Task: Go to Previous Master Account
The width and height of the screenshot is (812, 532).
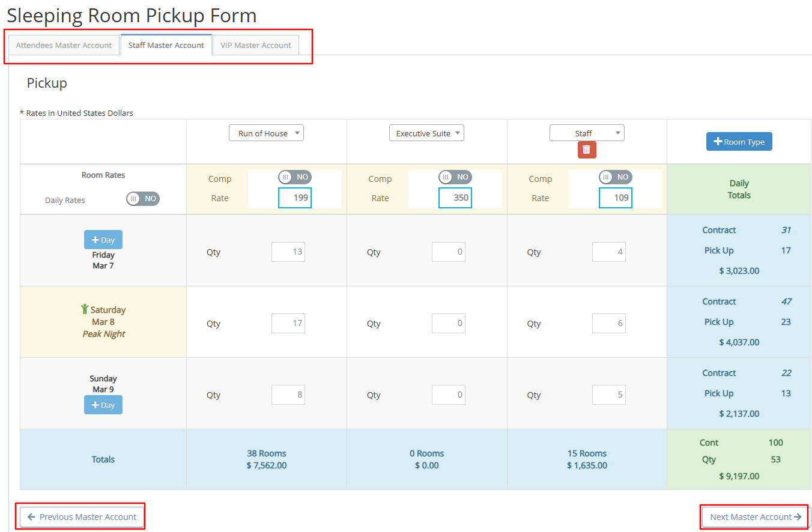Action: [x=82, y=517]
